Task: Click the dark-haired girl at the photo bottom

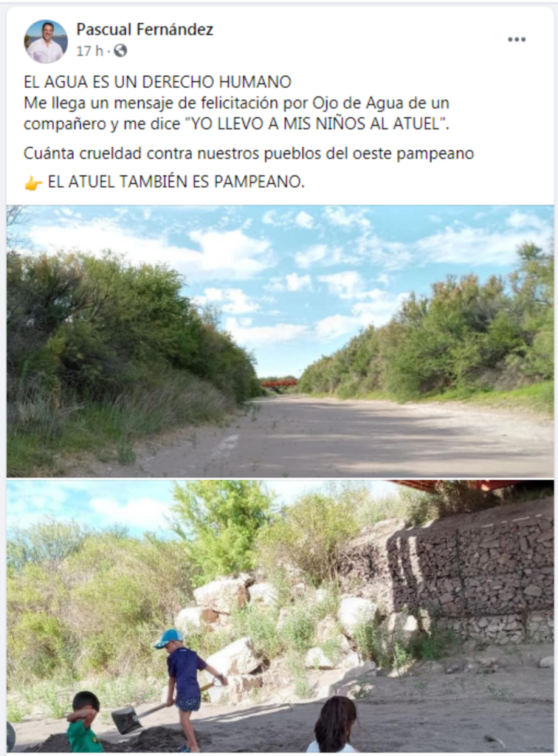Action: tap(334, 725)
